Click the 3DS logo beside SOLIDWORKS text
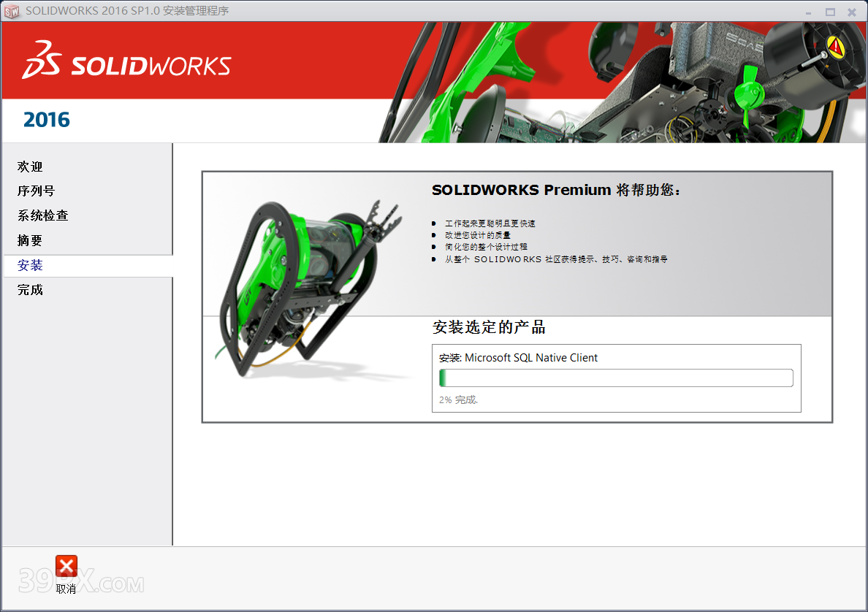 pyautogui.click(x=42, y=61)
